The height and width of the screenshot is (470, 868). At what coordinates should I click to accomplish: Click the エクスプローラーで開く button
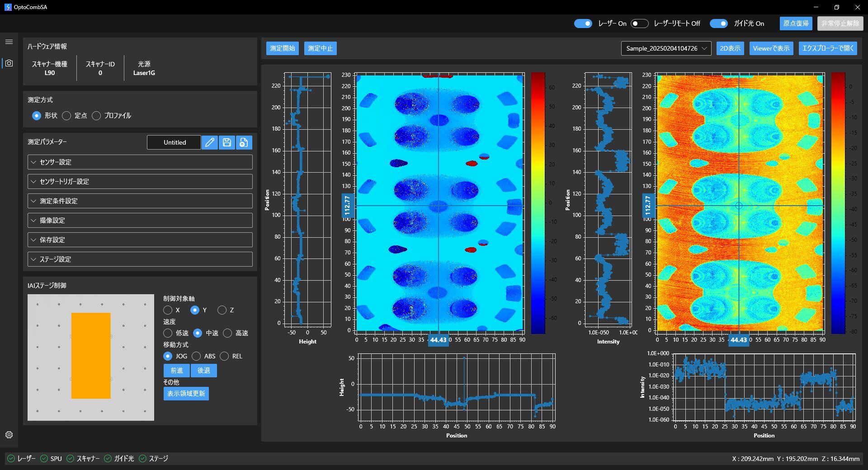pyautogui.click(x=828, y=48)
